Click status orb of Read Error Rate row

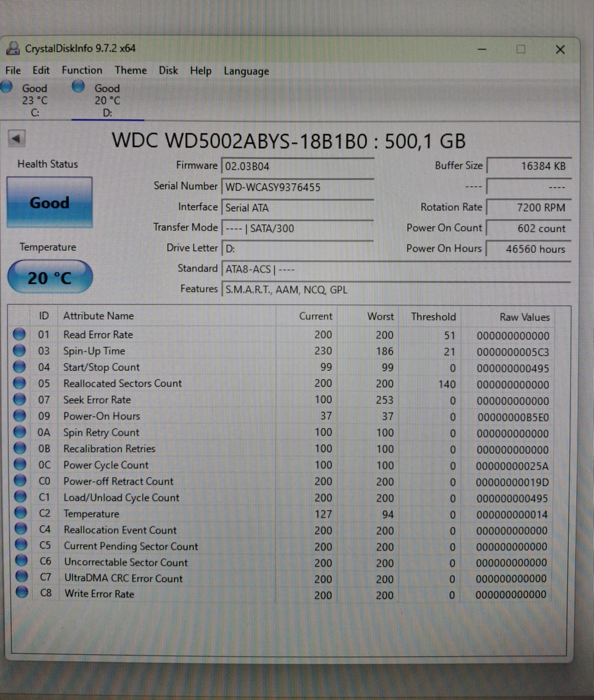tap(19, 334)
